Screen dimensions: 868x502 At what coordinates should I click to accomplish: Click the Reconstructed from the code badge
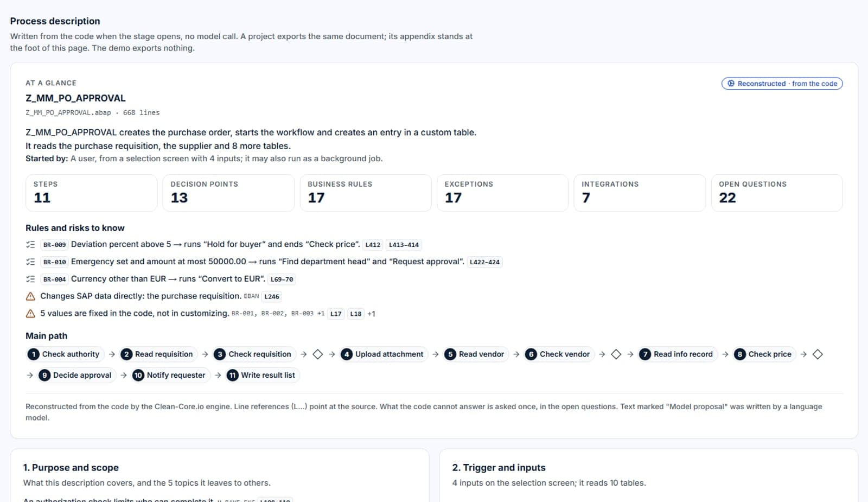pyautogui.click(x=782, y=84)
